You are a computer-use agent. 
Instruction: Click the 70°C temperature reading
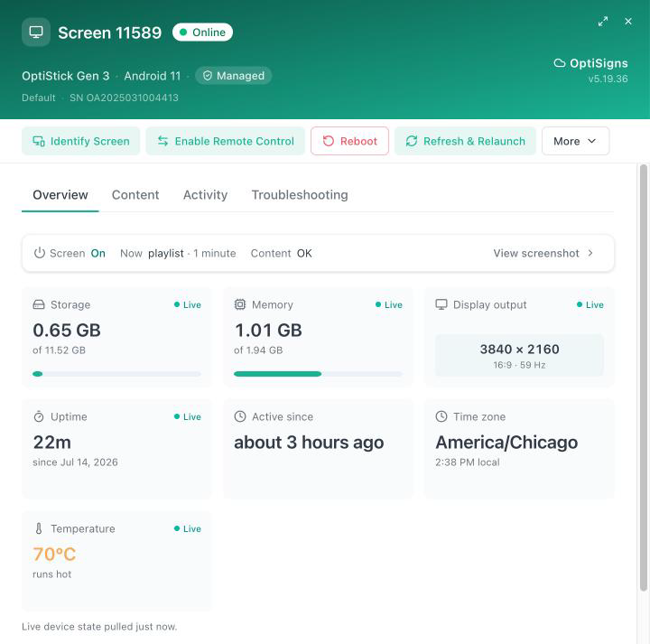point(54,555)
